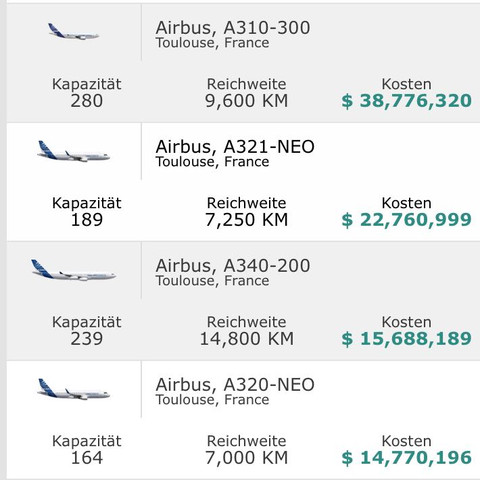
Task: Select the 14,800 KM Reichweite value
Action: (246, 339)
